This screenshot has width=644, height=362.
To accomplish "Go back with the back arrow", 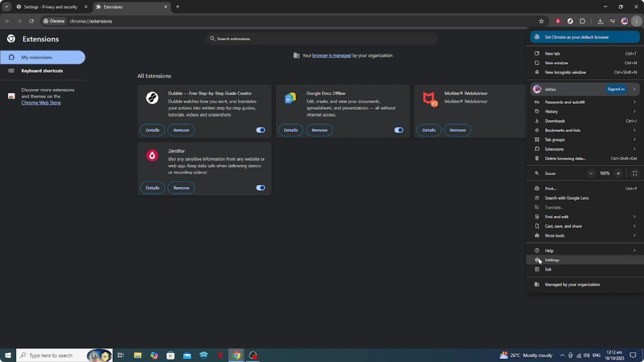I will [8, 21].
